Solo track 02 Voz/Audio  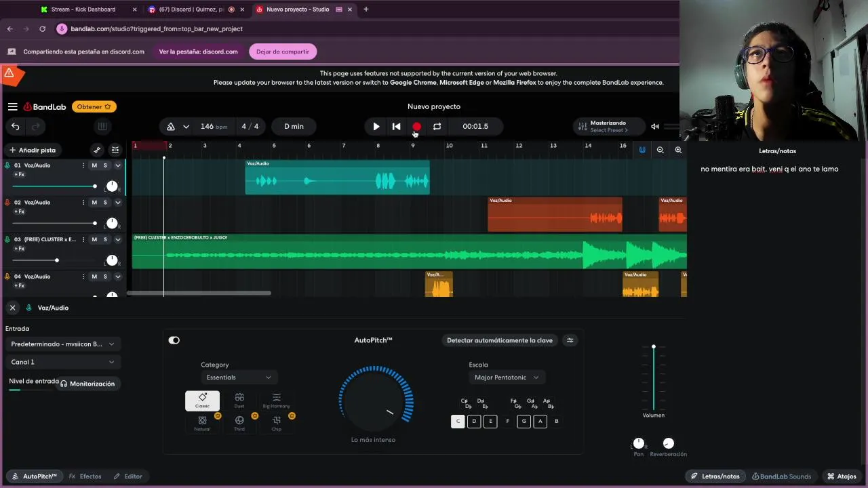coord(105,202)
